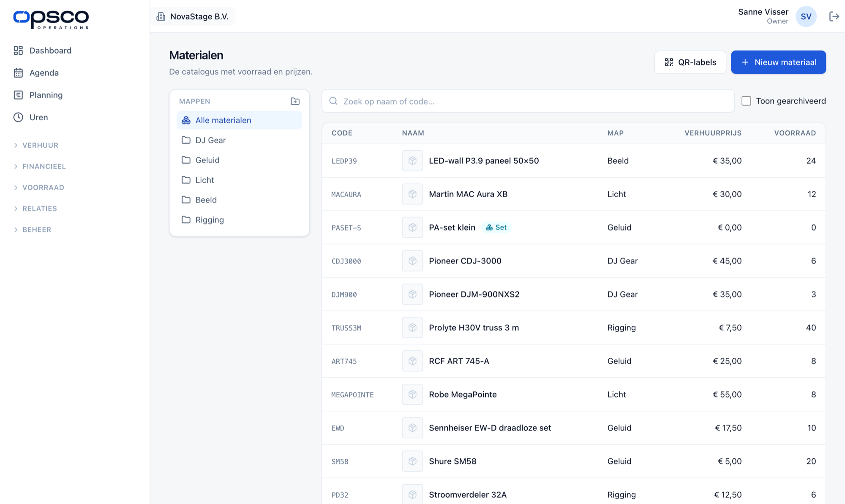Click the Beeld folder icon
The height and width of the screenshot is (504, 845).
[186, 200]
